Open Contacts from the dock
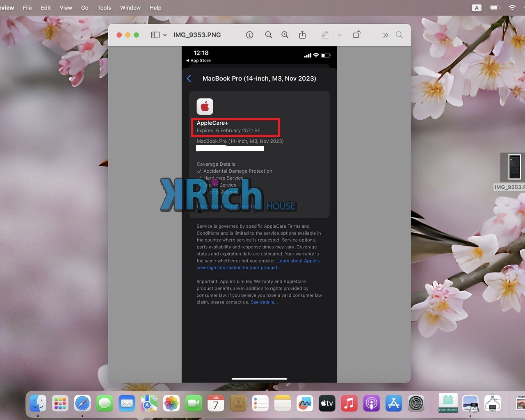The height and width of the screenshot is (420, 525). 238,404
